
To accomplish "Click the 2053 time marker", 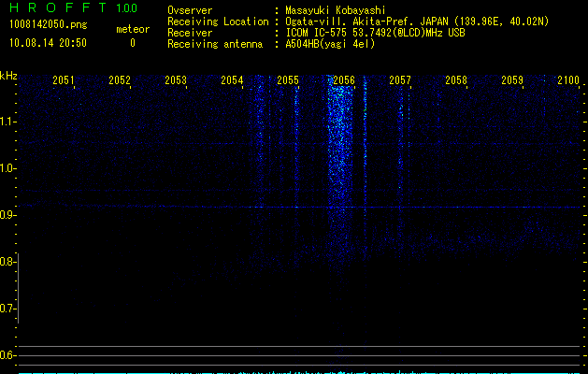I will pos(176,80).
